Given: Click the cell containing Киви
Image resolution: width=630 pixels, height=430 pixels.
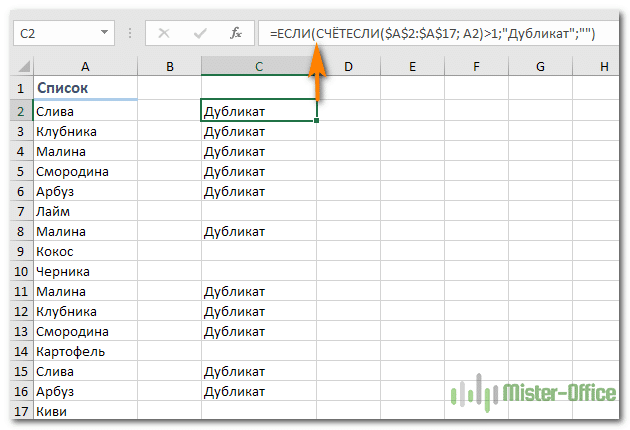Looking at the screenshot, I should point(85,410).
